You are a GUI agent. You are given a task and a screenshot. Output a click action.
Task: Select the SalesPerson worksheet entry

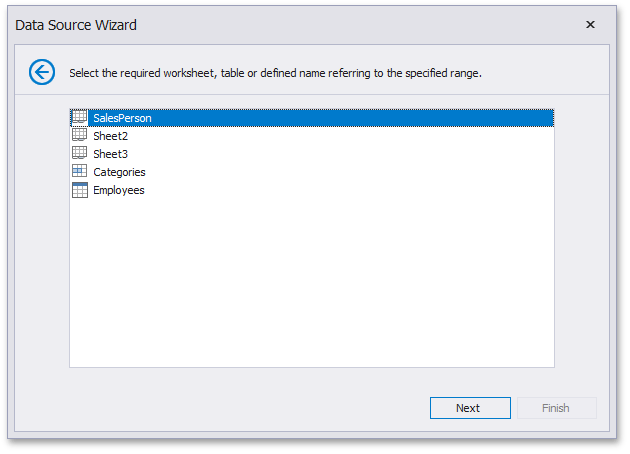coord(122,118)
